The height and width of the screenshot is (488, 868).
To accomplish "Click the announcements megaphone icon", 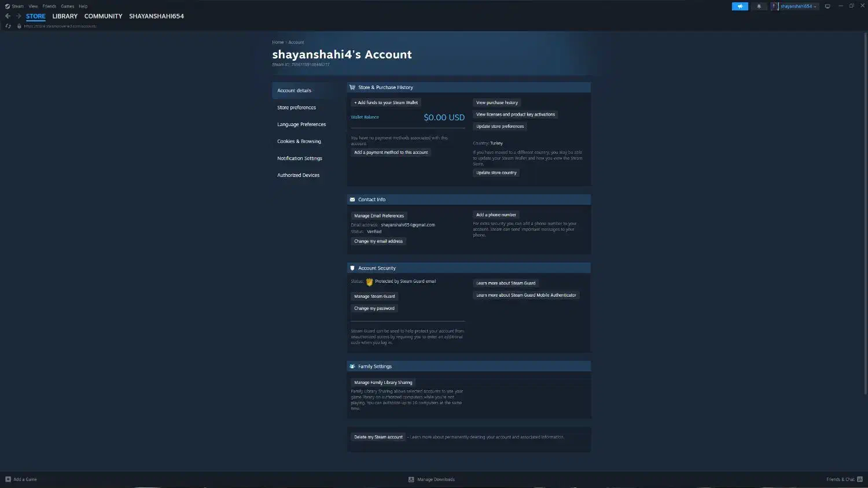I will point(740,6).
